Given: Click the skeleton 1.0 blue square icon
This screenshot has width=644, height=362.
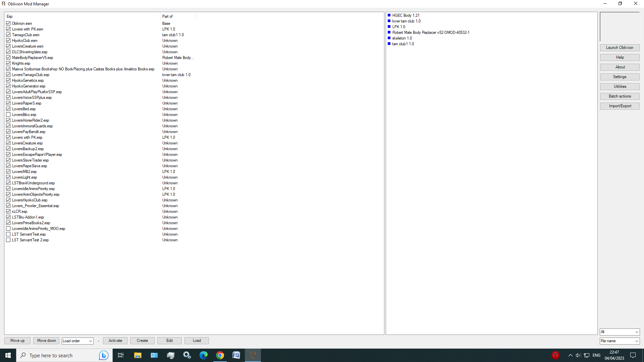Looking at the screenshot, I should click(x=389, y=38).
